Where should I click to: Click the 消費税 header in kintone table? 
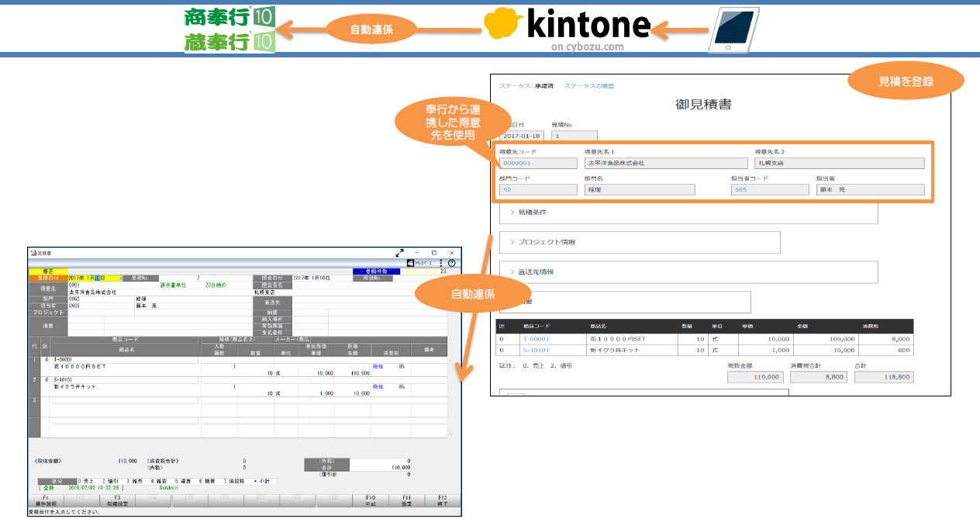pyautogui.click(x=870, y=327)
